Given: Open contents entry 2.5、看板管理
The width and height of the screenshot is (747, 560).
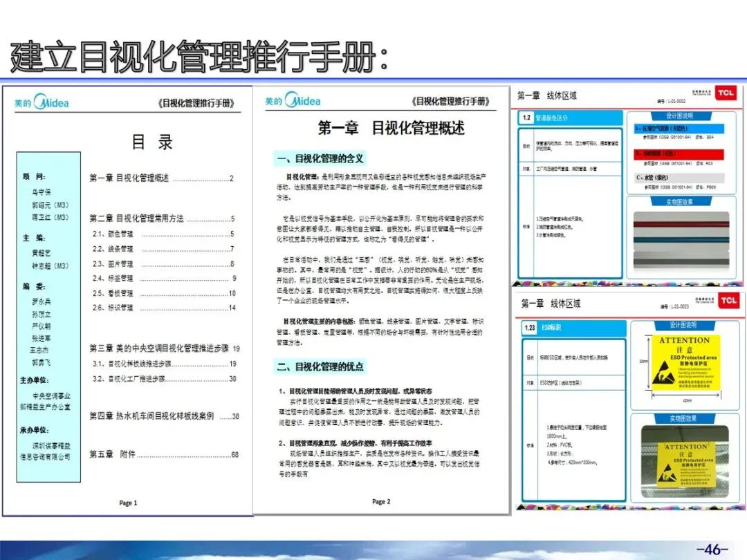Looking at the screenshot, I should 165,293.
